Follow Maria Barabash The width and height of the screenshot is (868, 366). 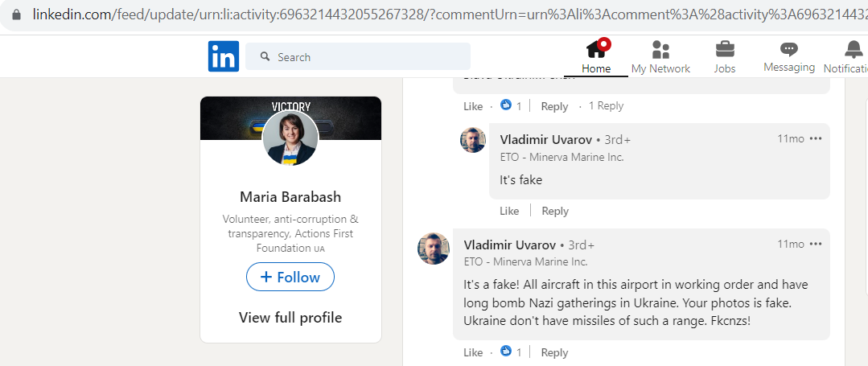[290, 277]
